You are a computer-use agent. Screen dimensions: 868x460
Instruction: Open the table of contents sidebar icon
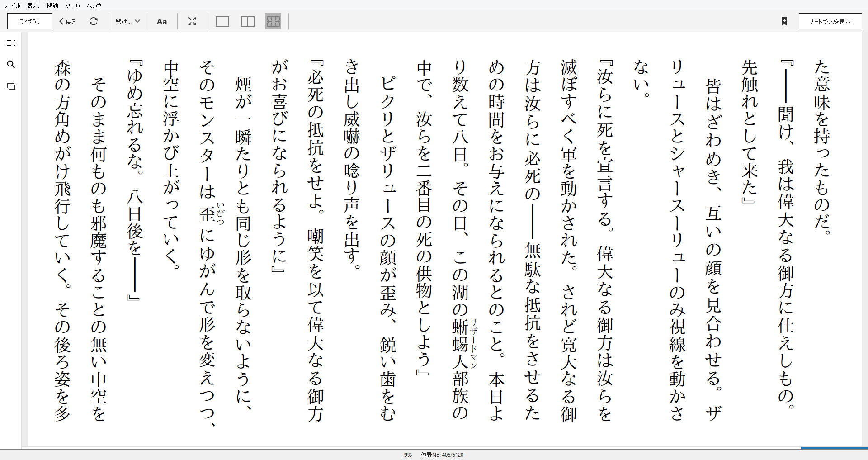[11, 43]
